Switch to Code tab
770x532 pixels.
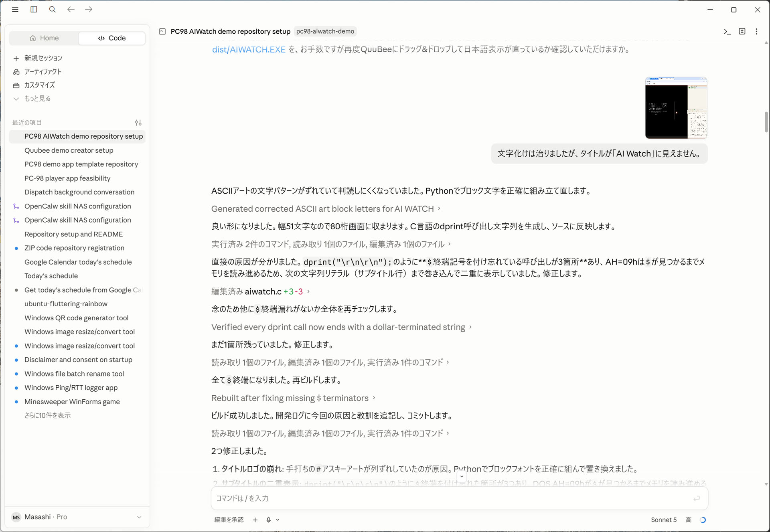pyautogui.click(x=112, y=38)
